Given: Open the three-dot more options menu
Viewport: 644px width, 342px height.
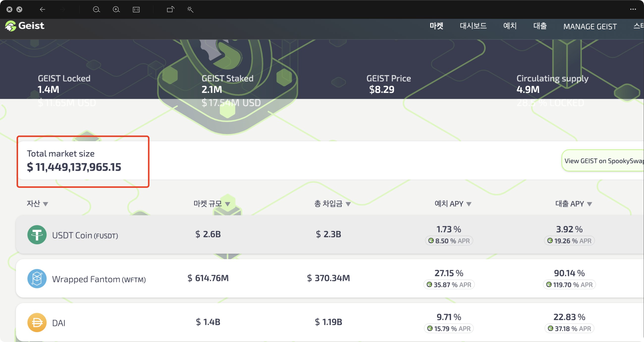Looking at the screenshot, I should coord(633,9).
